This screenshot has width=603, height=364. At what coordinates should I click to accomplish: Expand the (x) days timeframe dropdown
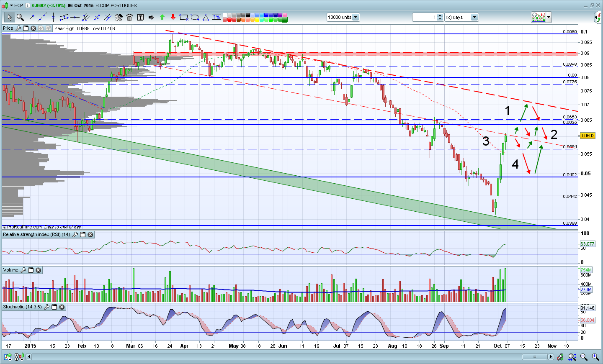(474, 17)
